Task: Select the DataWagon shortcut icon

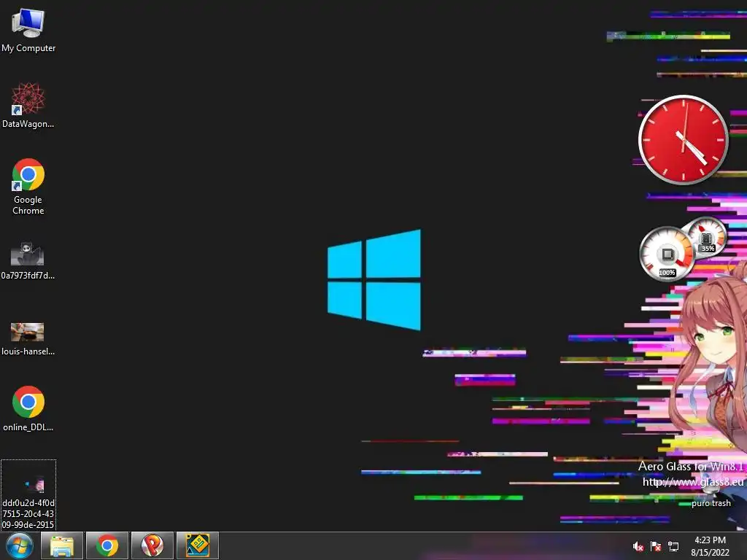Action: (x=28, y=106)
